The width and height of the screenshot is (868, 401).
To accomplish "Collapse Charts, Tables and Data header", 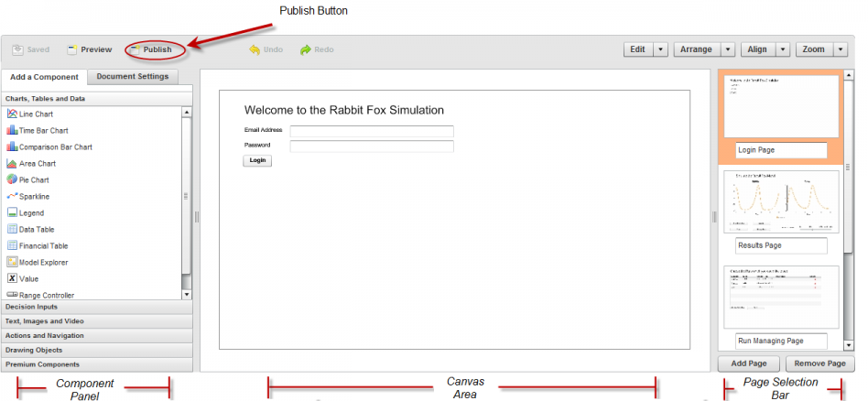I will 97,99.
